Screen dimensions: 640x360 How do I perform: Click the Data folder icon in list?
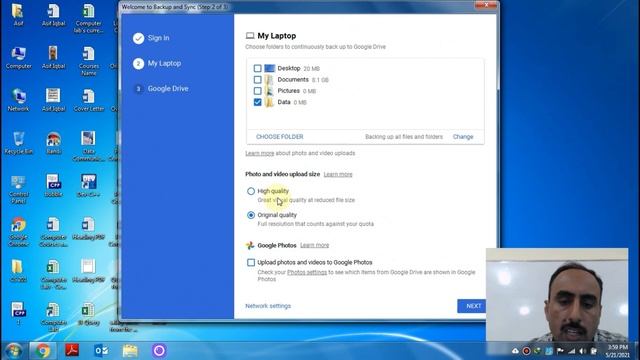(269, 102)
